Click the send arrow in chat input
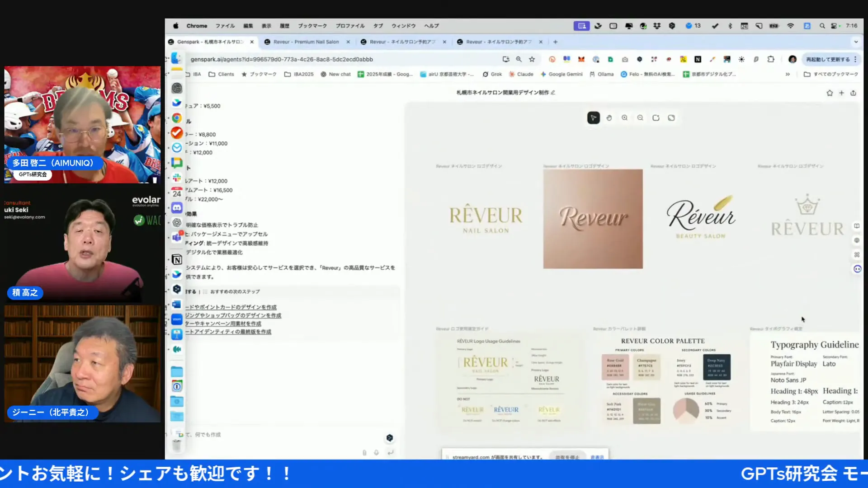The height and width of the screenshot is (488, 868). (x=391, y=452)
